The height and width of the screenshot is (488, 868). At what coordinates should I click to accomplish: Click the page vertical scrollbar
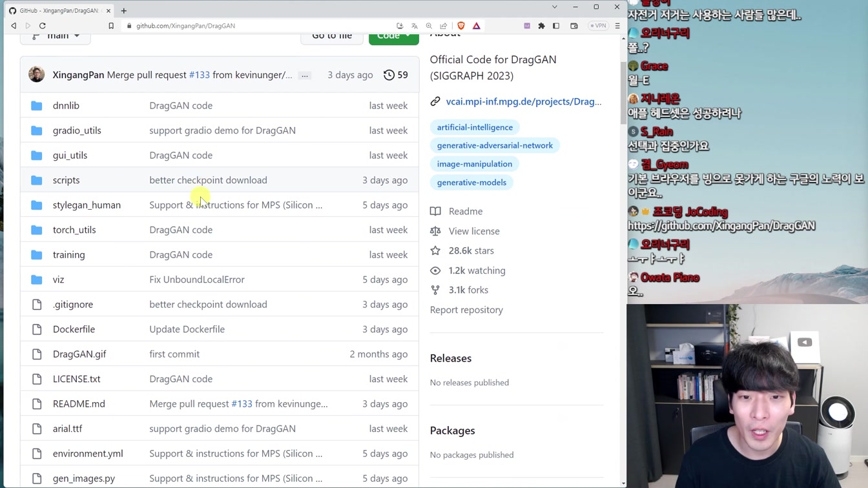623,92
